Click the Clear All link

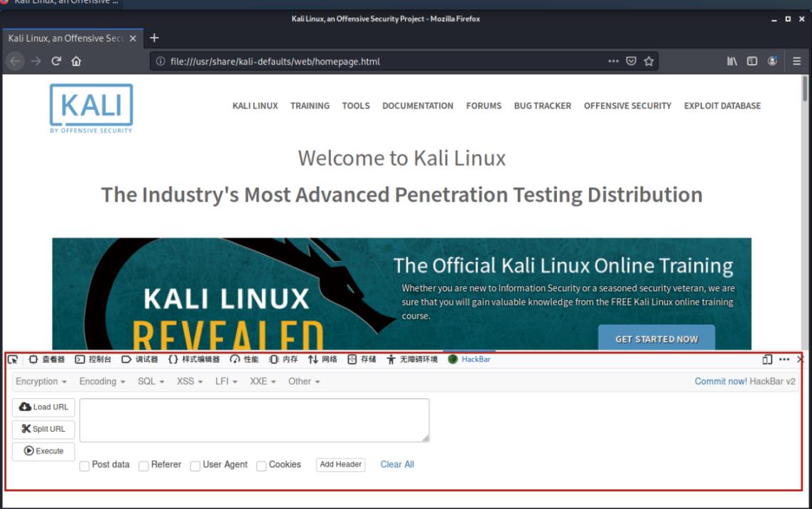pyautogui.click(x=397, y=465)
